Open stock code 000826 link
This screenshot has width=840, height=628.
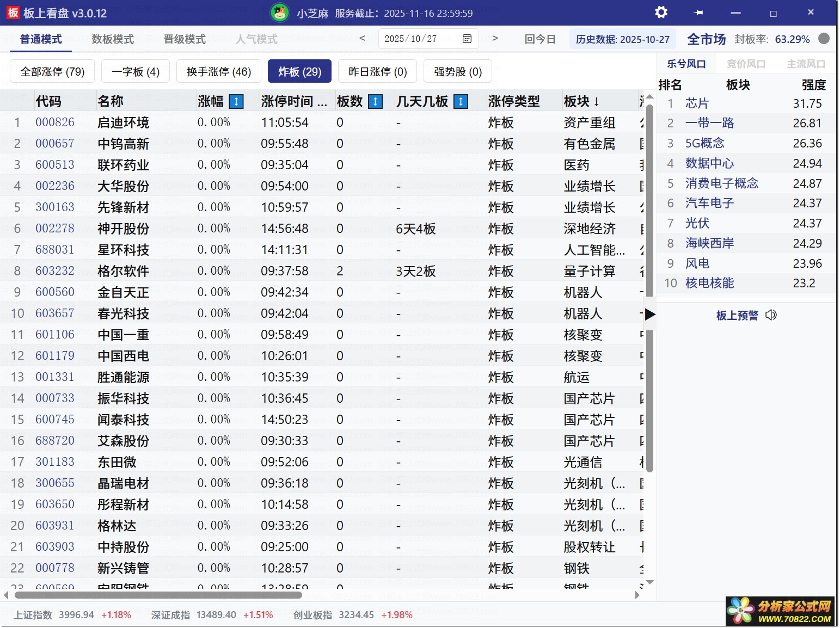click(x=55, y=122)
